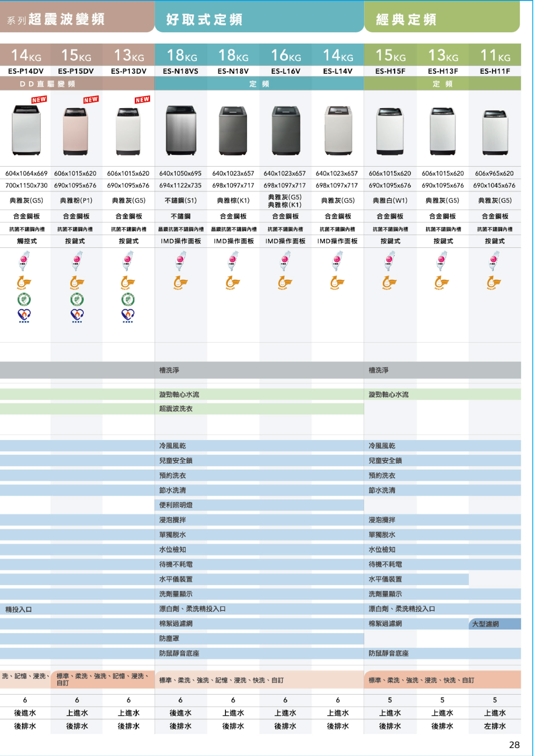Click the blue heart energy icon under ES-P14DV
Viewport: 534px width, 756px height.
point(24,315)
